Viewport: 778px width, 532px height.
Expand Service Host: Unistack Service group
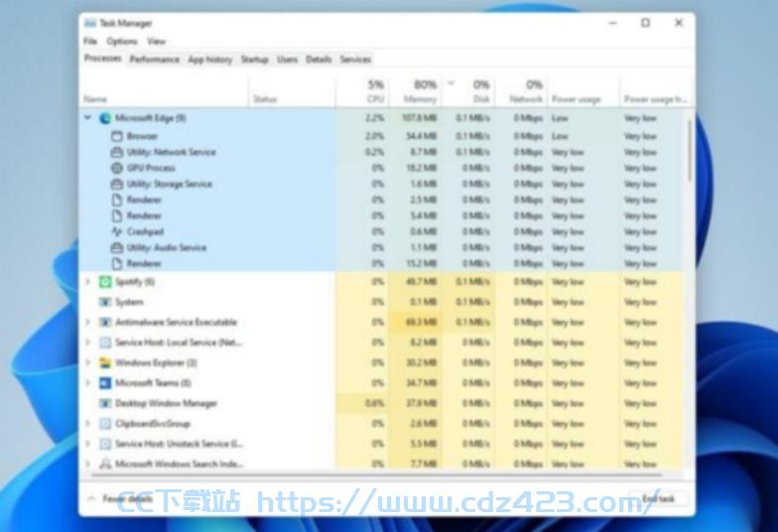click(87, 444)
